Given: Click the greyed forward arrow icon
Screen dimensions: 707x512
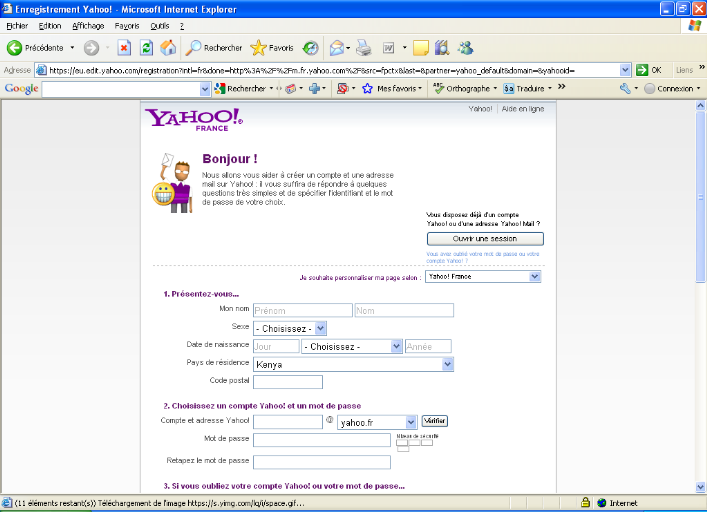Looking at the screenshot, I should pos(92,48).
